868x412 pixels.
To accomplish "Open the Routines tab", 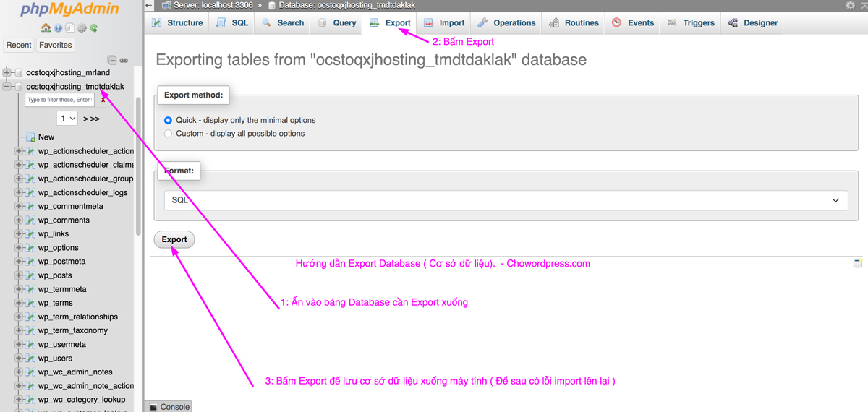I will click(574, 23).
